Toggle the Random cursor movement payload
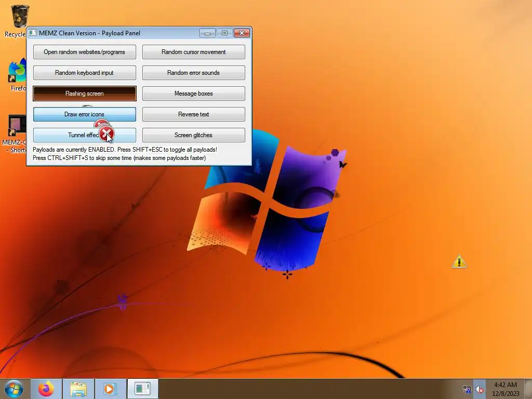Image resolution: width=532 pixels, height=399 pixels. click(x=193, y=52)
